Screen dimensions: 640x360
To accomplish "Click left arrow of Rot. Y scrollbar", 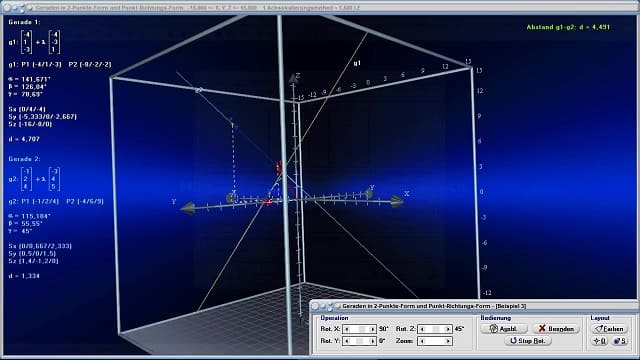I will (x=347, y=341).
